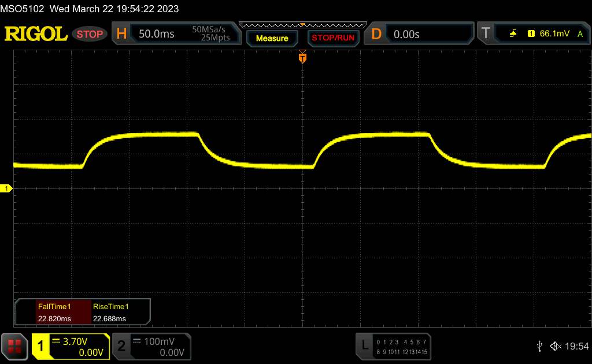Click the channel 2 100mV scale
This screenshot has width=592, height=364.
[160, 341]
